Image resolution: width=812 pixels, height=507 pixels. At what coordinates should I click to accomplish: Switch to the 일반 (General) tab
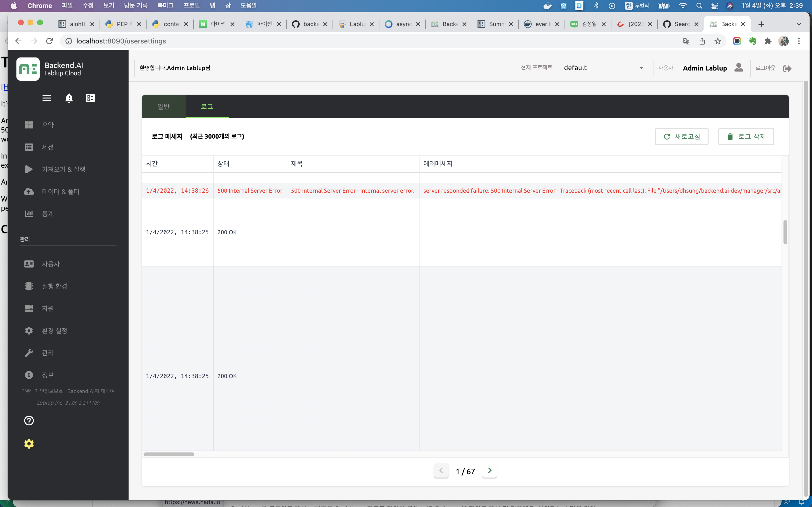163,106
